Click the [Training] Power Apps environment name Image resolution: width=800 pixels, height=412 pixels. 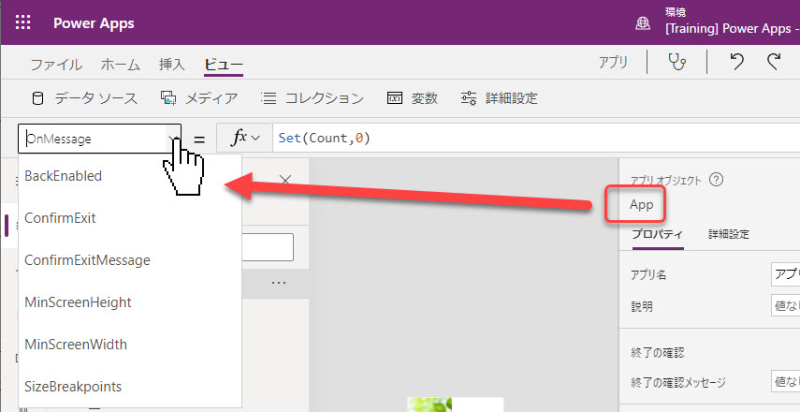coord(732,30)
